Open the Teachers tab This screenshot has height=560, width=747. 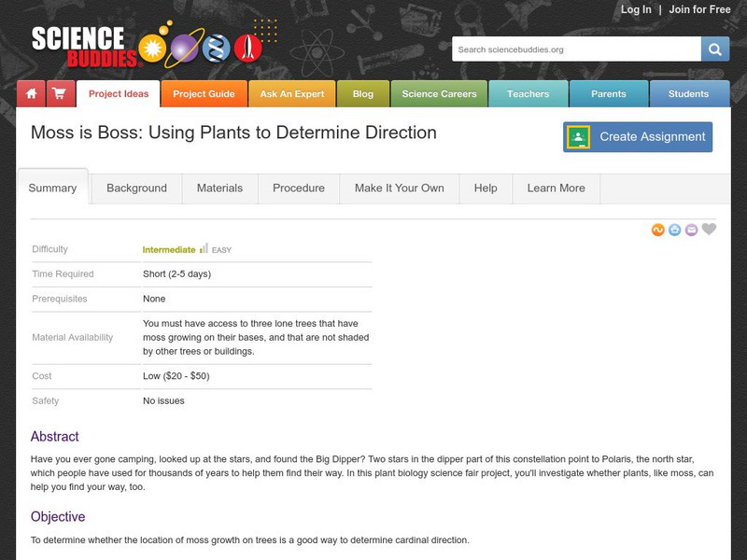click(x=529, y=94)
